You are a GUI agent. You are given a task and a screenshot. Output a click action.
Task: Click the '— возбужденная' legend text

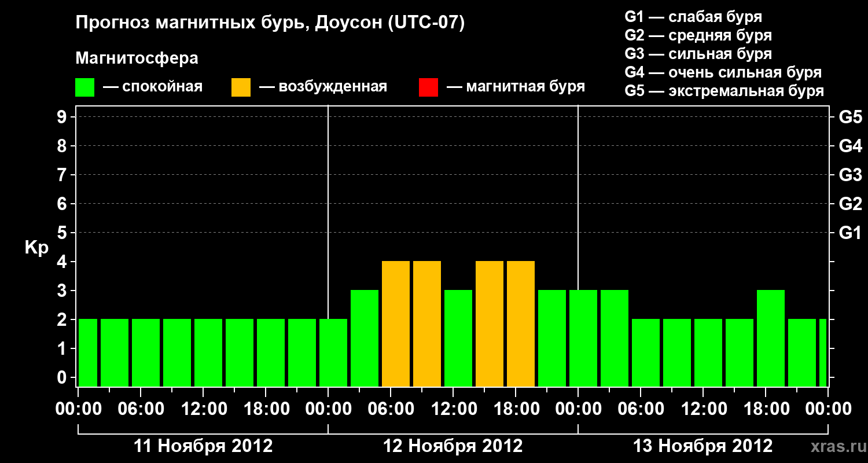[x=323, y=87]
